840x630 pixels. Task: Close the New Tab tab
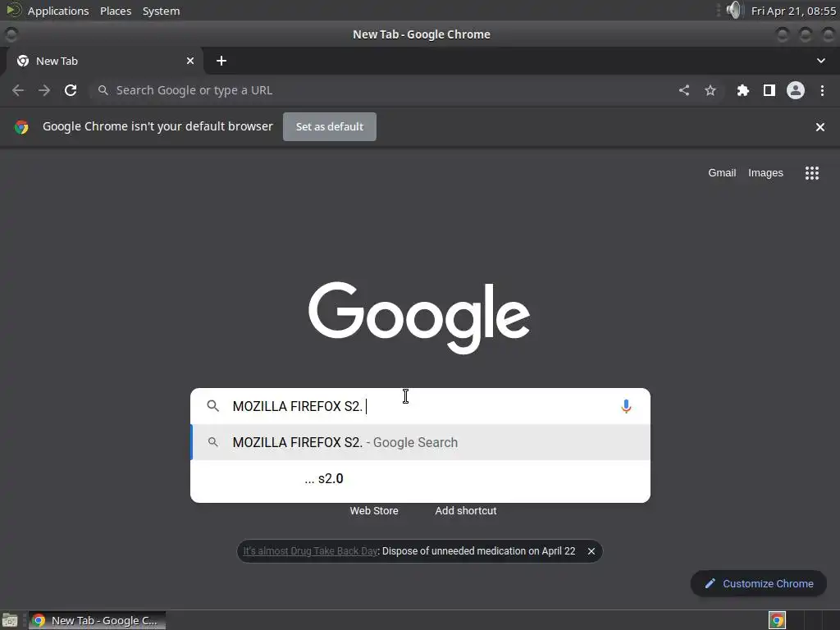190,61
